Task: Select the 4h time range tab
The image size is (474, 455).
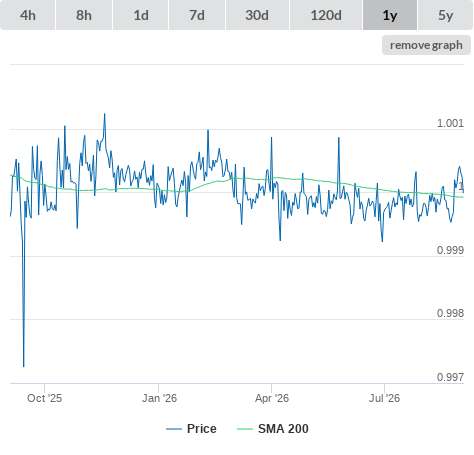Action: 28,15
